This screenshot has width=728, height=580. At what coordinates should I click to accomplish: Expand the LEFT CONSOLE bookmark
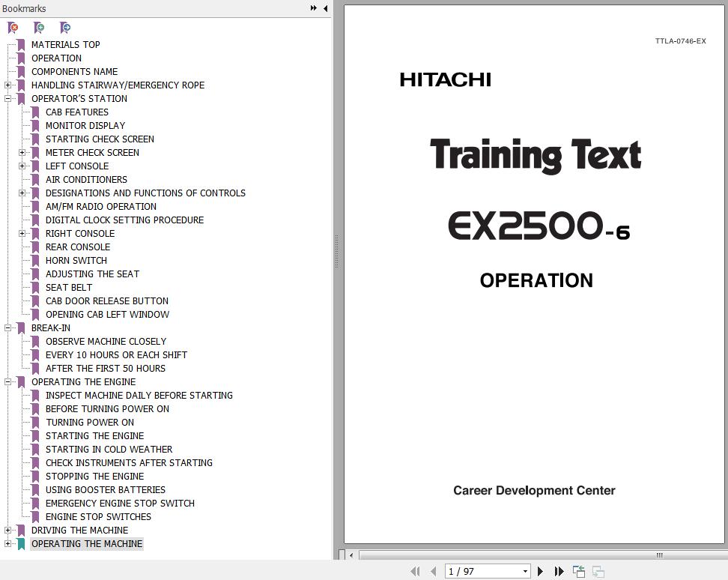[22, 166]
